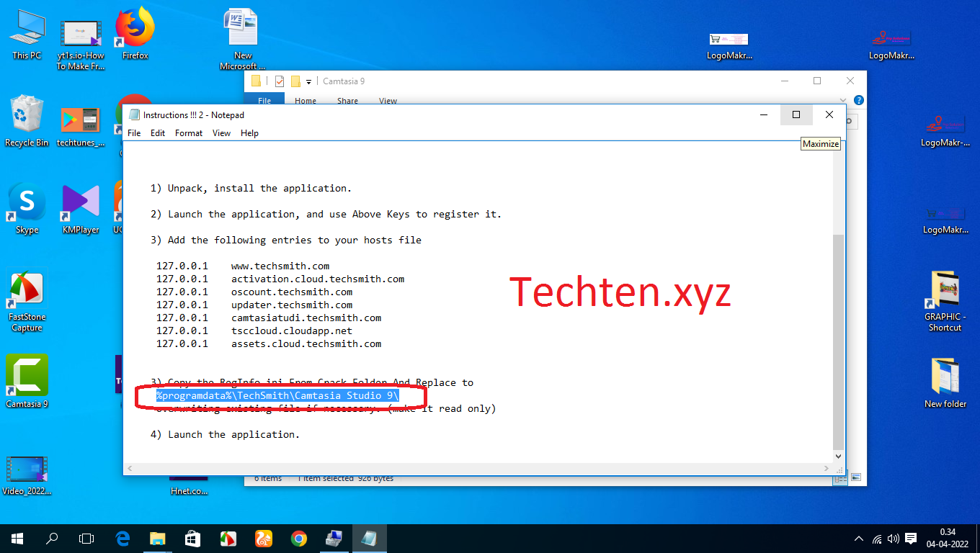Viewport: 980px width, 553px height.
Task: Open the Help icon in Explorer window
Action: pyautogui.click(x=858, y=101)
